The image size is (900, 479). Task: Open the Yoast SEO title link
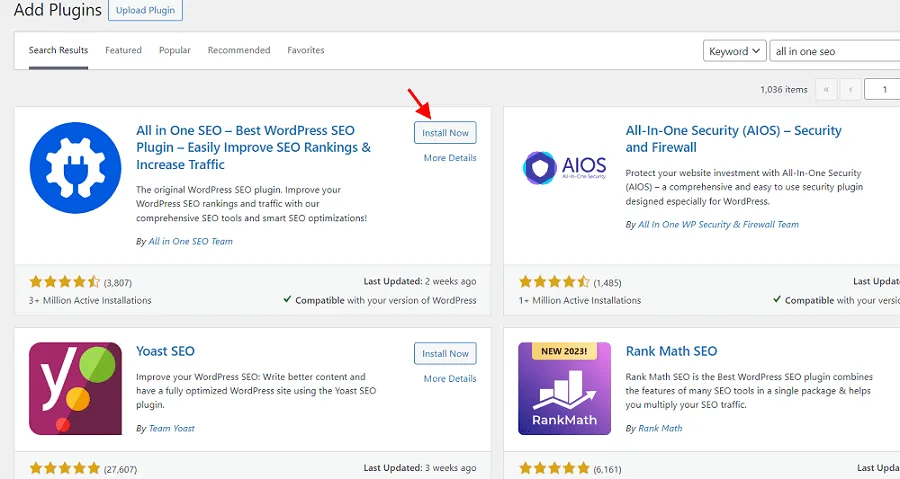pyautogui.click(x=165, y=351)
